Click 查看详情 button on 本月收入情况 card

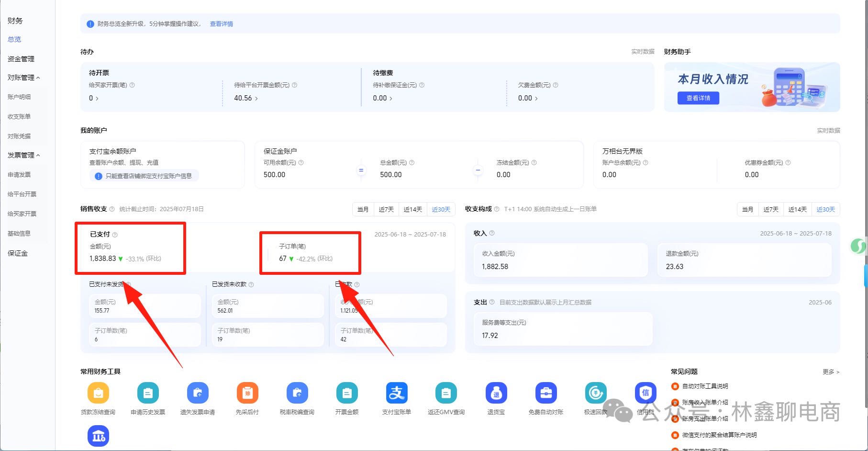click(698, 98)
